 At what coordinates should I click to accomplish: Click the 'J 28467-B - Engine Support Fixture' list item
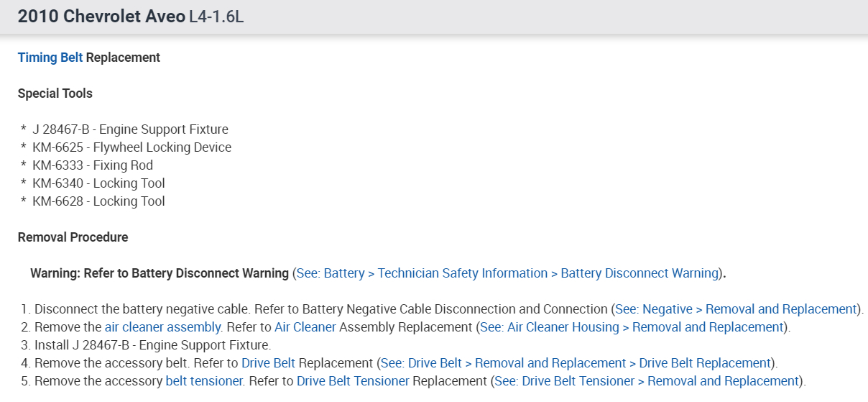tap(130, 129)
